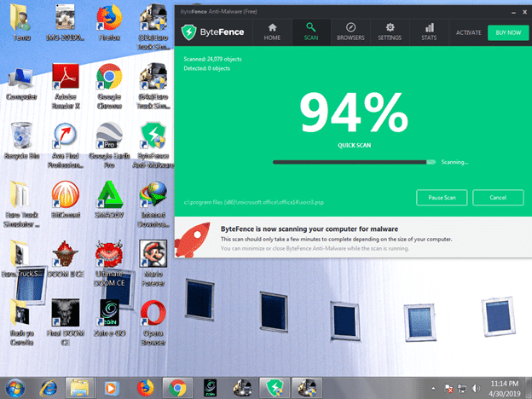Open Internet Download Manager shortcut
Image resolution: width=532 pixels, height=399 pixels.
[153, 205]
